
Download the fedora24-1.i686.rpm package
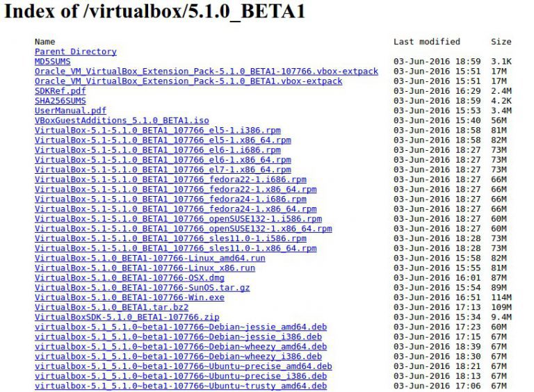(x=170, y=199)
